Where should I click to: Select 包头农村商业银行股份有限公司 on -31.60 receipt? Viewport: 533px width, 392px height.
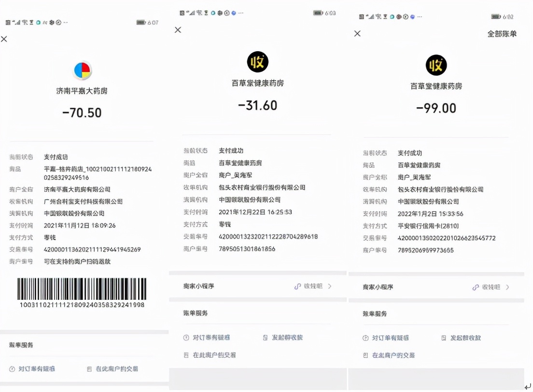click(262, 188)
